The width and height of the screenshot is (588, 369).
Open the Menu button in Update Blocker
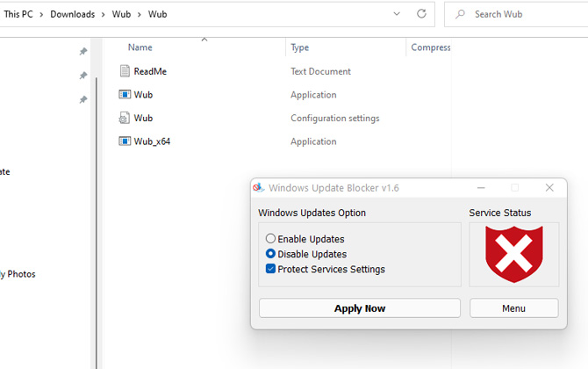(513, 308)
